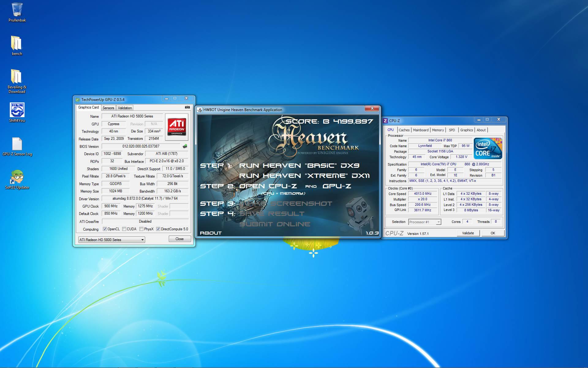Run Heaven "Xtreme" DX11 benchmark

[x=304, y=176]
